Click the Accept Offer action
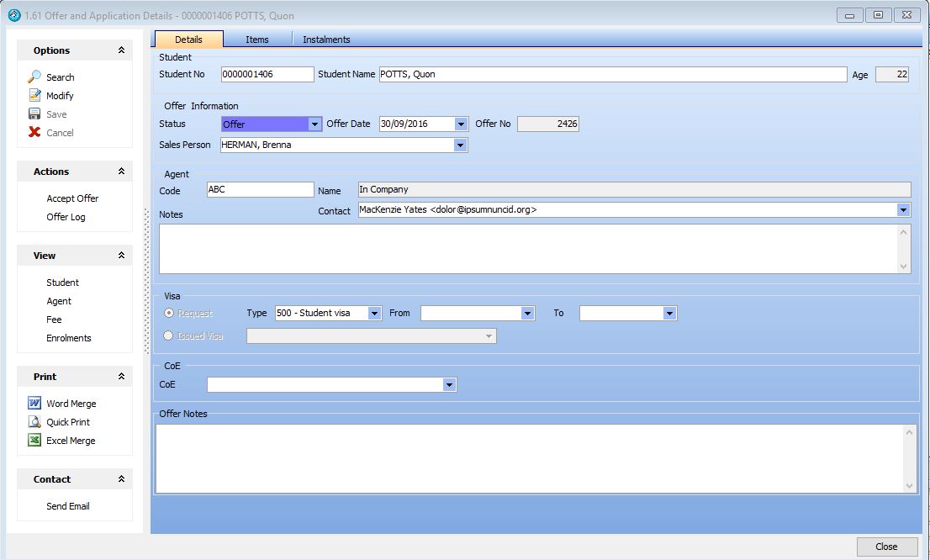Viewport: 930px width, 560px height. pos(72,198)
